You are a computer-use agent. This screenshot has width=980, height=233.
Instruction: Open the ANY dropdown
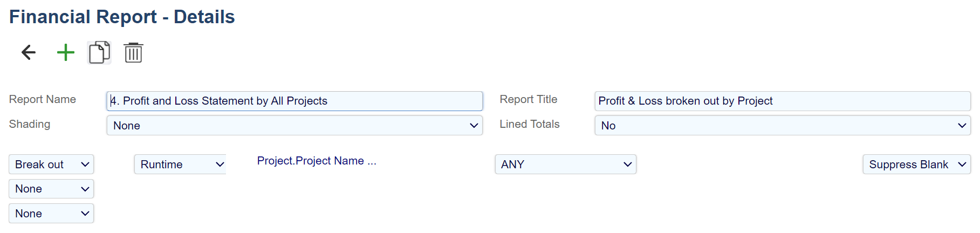[x=565, y=165]
